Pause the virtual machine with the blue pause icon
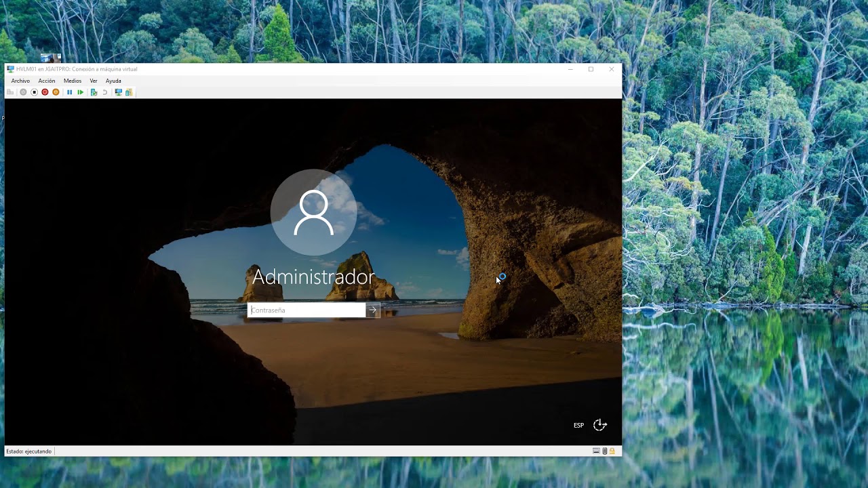 (69, 92)
